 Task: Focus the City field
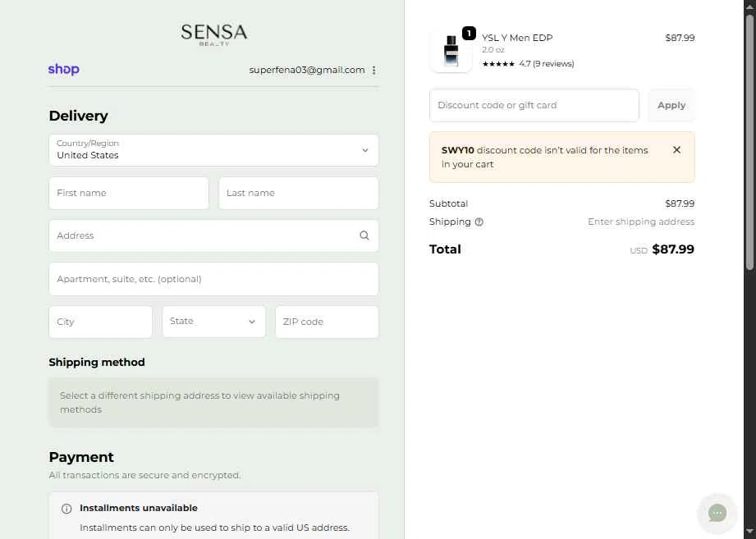(x=100, y=322)
